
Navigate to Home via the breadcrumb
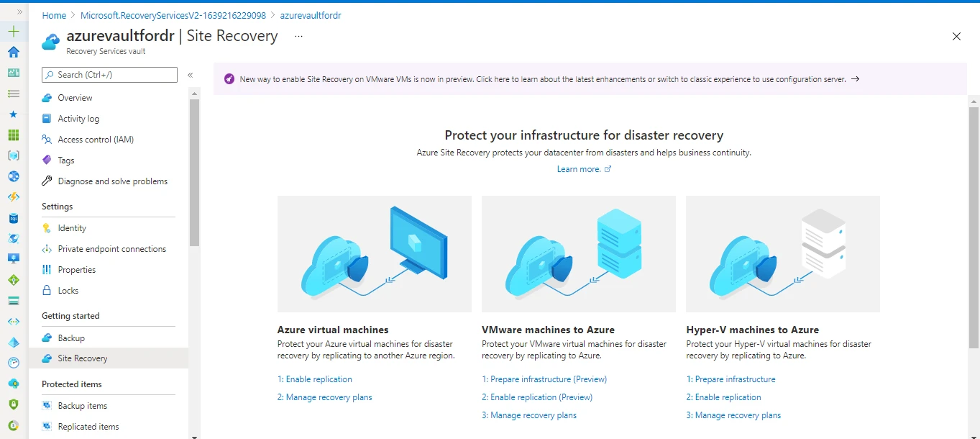[x=54, y=14]
